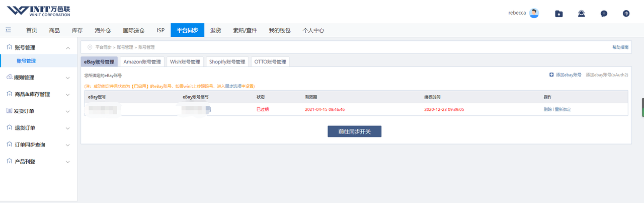Open the 库存 top menu
The image size is (644, 203).
click(x=77, y=30)
